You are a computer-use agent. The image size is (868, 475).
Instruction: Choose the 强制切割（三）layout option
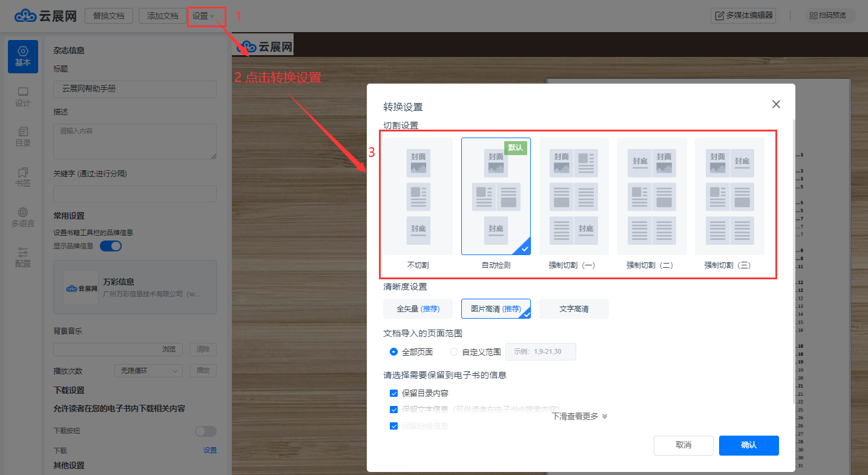coord(729,196)
